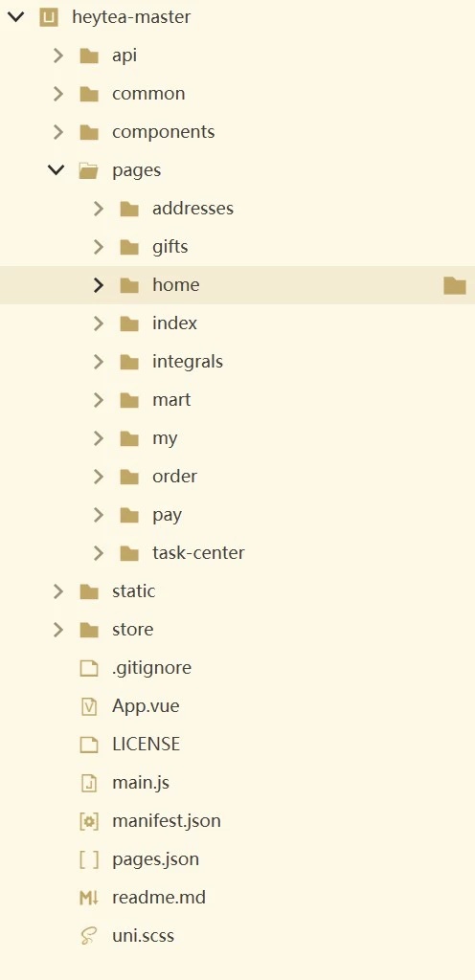Click the JavaScript icon beside main.js
This screenshot has height=980, width=475.
[x=89, y=783]
